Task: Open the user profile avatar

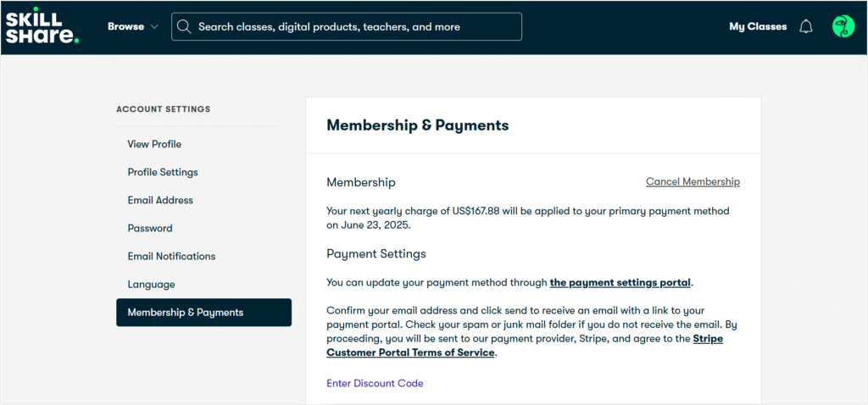Action: (x=843, y=27)
